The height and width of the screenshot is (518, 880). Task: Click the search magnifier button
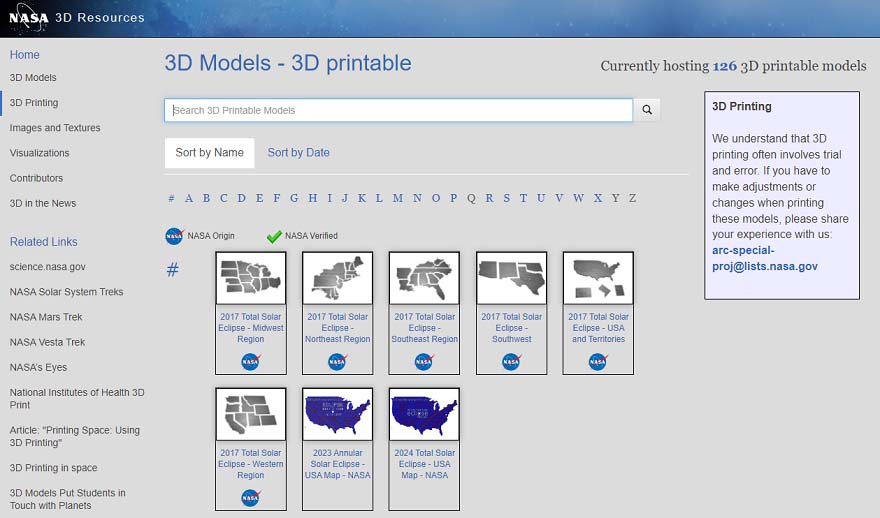coord(647,110)
